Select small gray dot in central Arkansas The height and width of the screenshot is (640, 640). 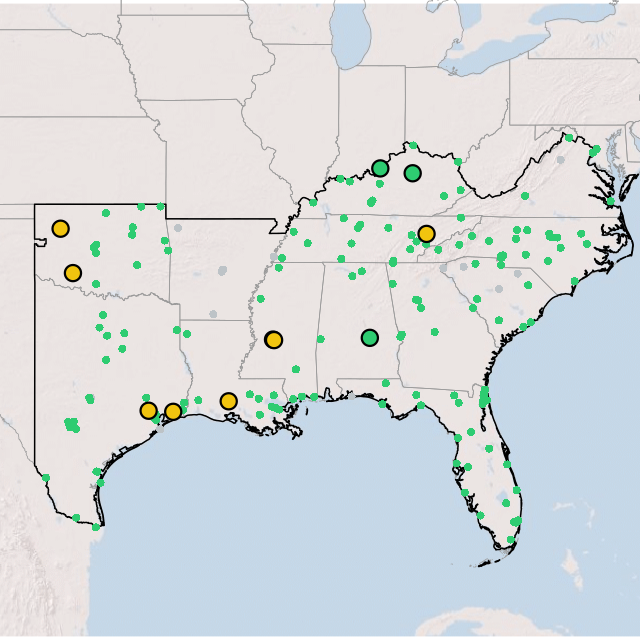222,270
